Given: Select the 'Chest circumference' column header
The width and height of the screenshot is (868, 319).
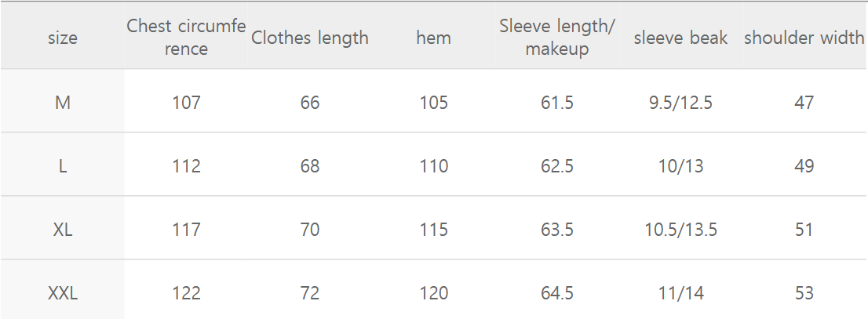Looking at the screenshot, I should pyautogui.click(x=187, y=37).
